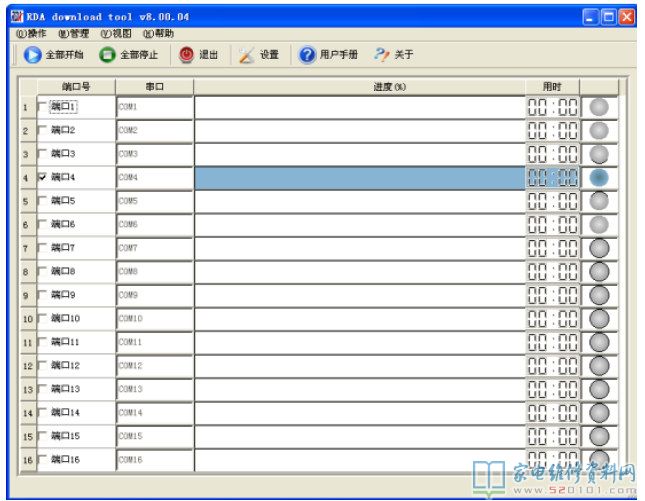This screenshot has width=645, height=501.
Task: Click the COM8 serial port field
Action: pos(154,271)
